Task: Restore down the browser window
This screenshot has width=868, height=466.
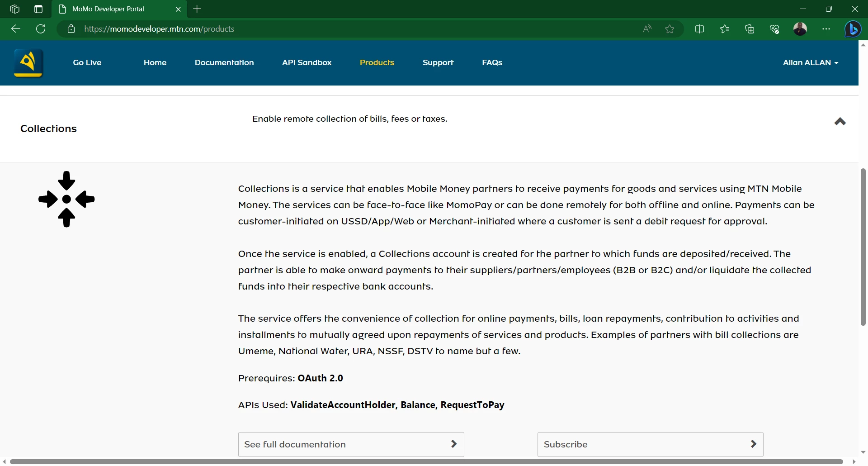Action: point(829,9)
